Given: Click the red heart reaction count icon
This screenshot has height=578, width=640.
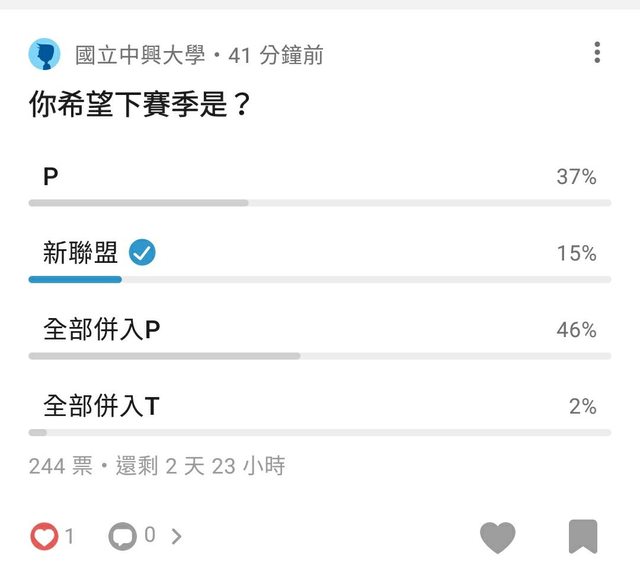Looking at the screenshot, I should [44, 537].
